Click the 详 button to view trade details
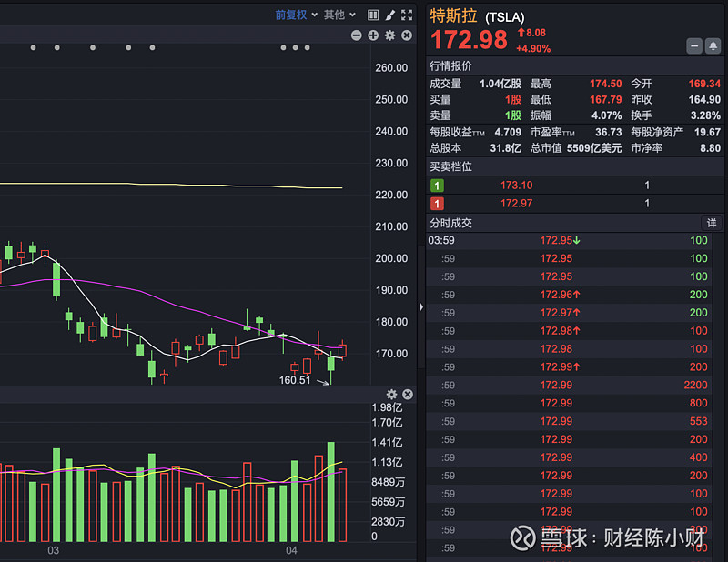Image resolution: width=728 pixels, height=562 pixels. [713, 223]
